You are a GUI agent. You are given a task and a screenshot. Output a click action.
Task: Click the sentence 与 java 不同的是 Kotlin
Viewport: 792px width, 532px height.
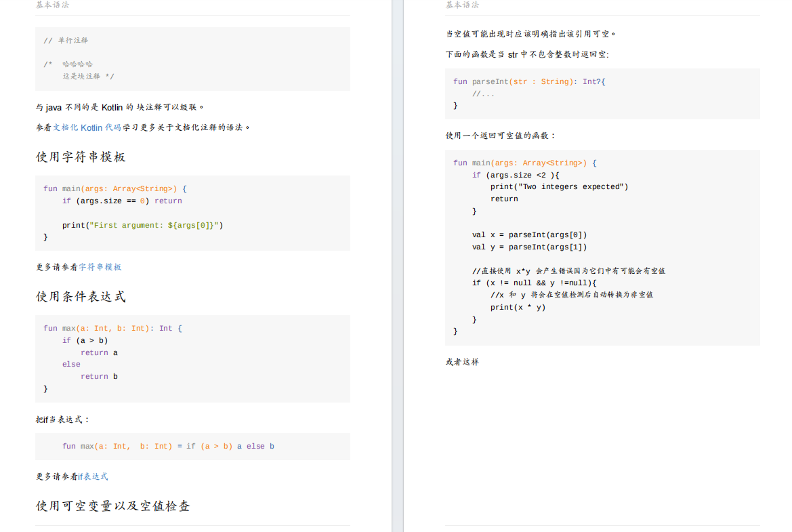pos(120,107)
